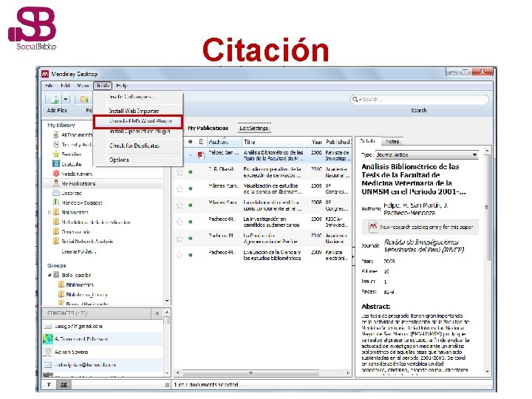Open Biblioteca_Library group folder
The height and width of the screenshot is (399, 532).
tap(83, 295)
